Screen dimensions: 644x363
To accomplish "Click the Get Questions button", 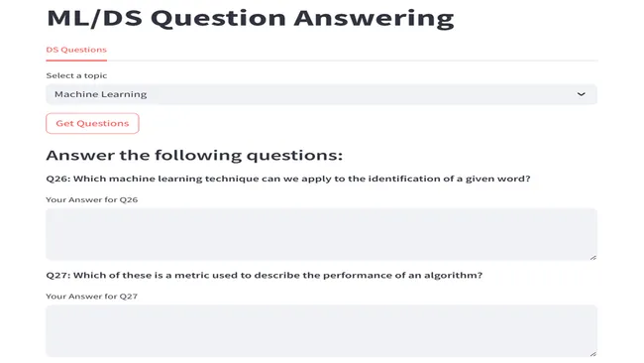I will [x=92, y=123].
